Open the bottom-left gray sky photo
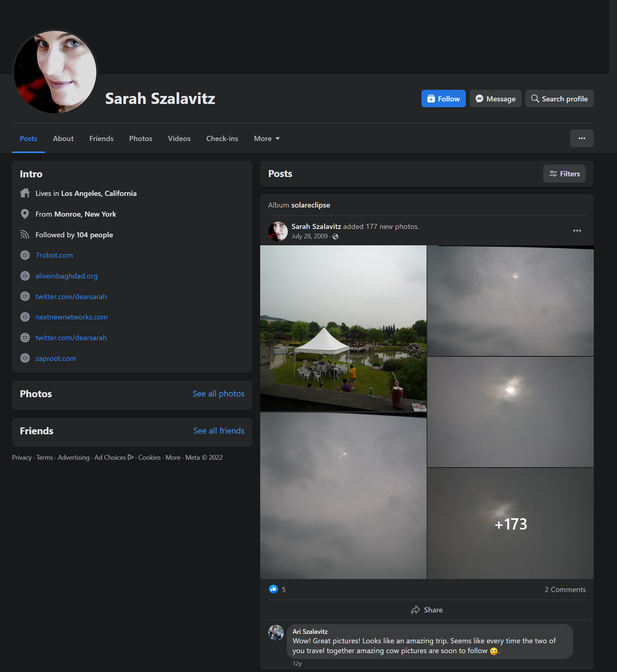The image size is (617, 672). click(x=343, y=496)
